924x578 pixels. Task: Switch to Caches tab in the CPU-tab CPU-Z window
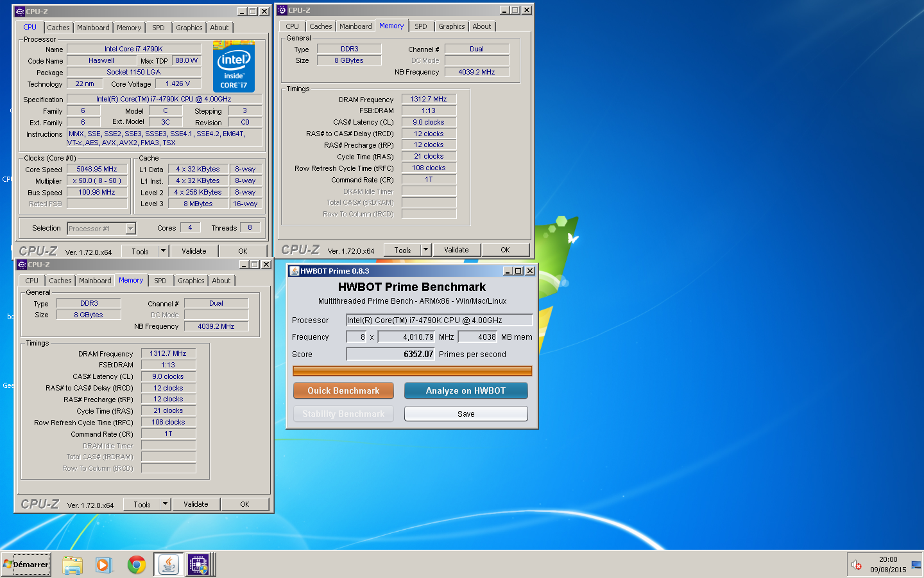pyautogui.click(x=58, y=28)
